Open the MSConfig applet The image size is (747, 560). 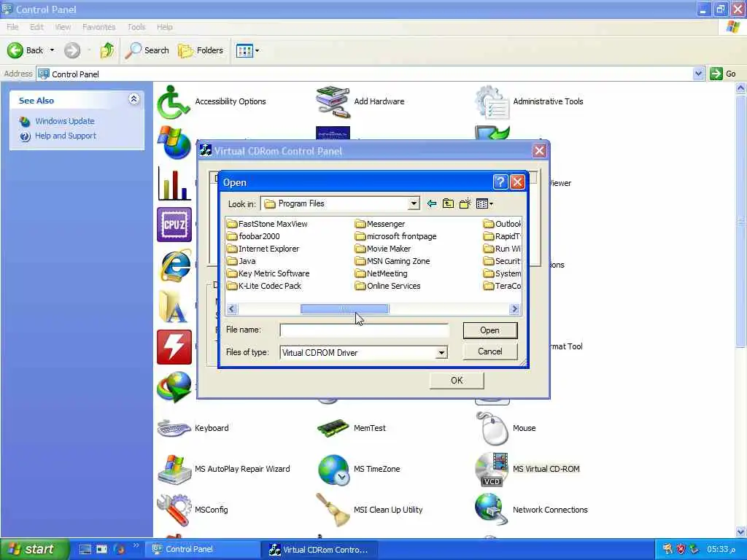[193, 510]
